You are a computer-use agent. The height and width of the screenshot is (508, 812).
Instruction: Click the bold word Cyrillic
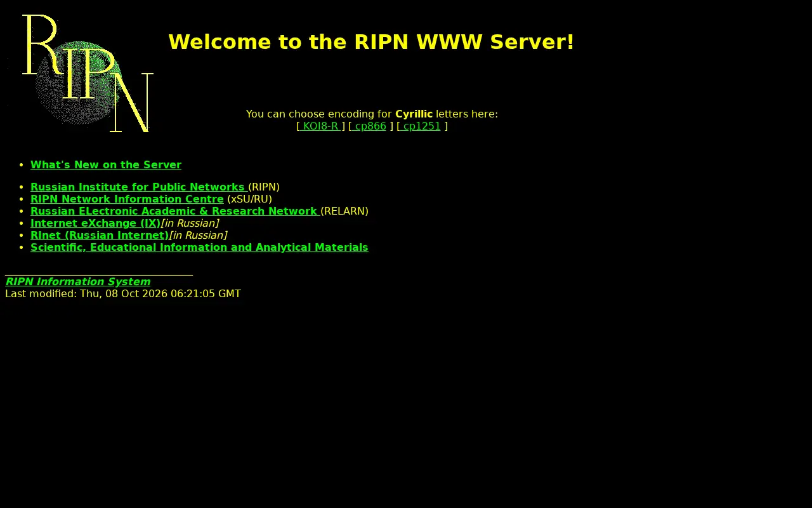click(414, 114)
